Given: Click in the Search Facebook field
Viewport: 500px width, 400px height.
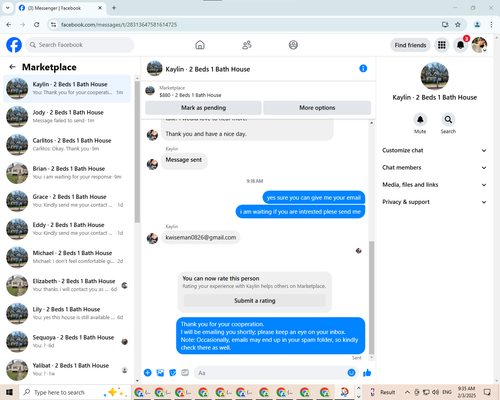Looking at the screenshot, I should pos(80,45).
